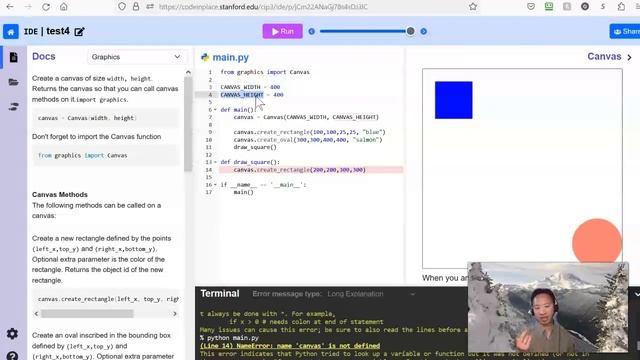Click the draw_square() call on line 11
640x360 pixels.
[255, 147]
